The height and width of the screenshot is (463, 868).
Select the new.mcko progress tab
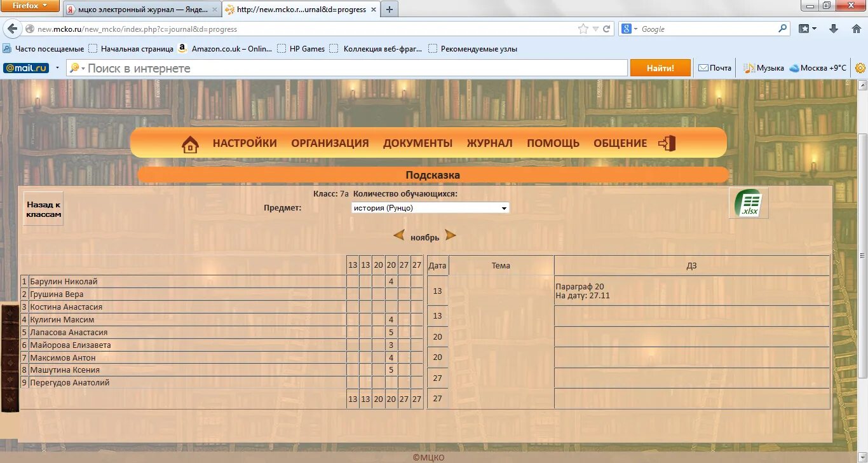click(x=301, y=10)
